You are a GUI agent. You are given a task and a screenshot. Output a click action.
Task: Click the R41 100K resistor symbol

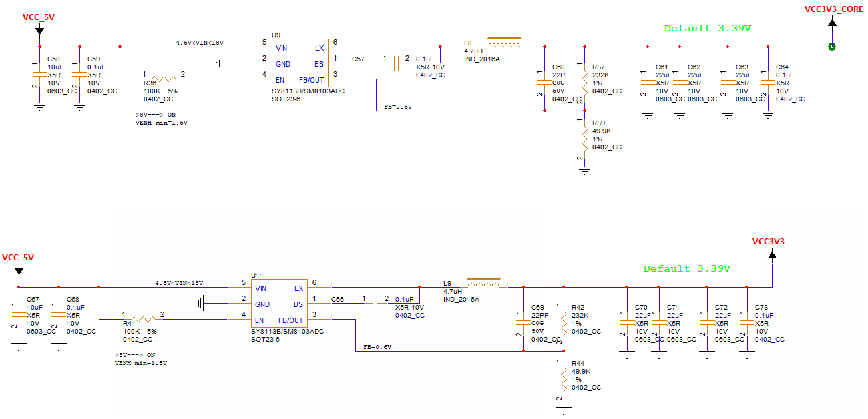coord(142,319)
